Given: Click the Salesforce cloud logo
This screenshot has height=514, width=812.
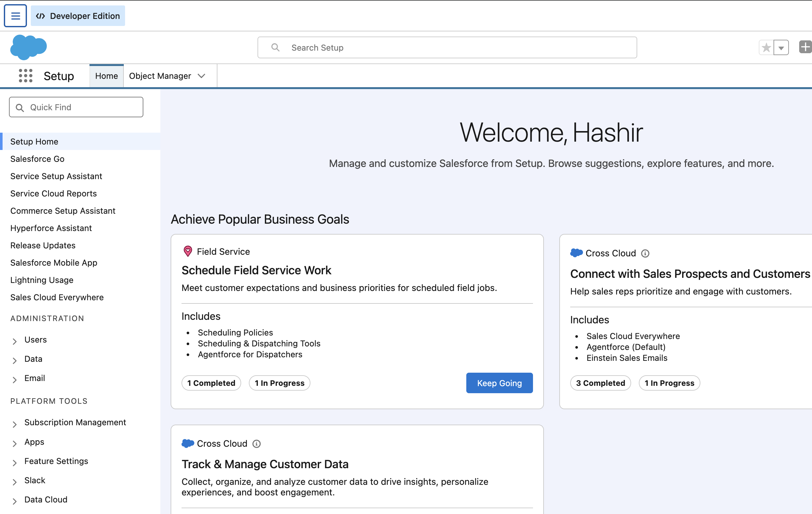Looking at the screenshot, I should coord(29,47).
